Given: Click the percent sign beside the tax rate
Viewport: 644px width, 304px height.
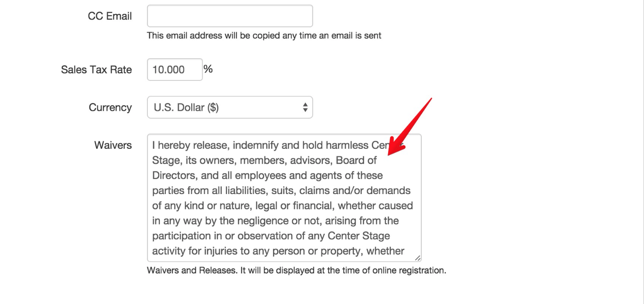Looking at the screenshot, I should point(208,69).
